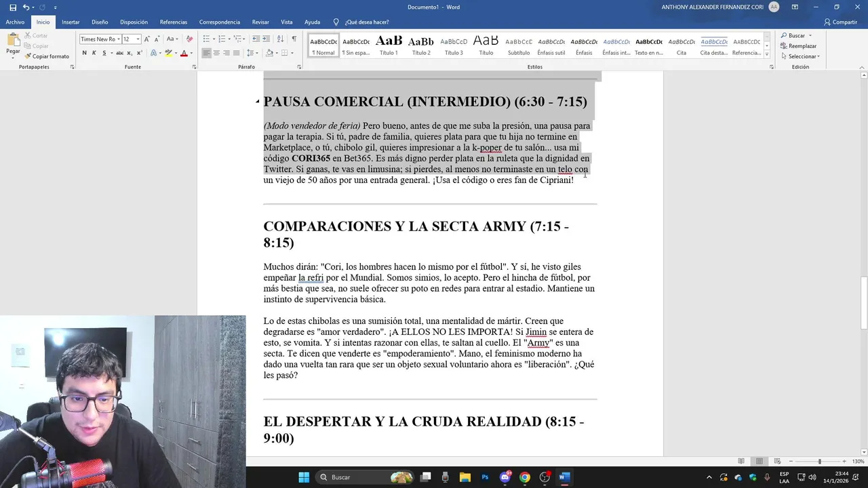Apply the Título 2 style
Viewport: 868px width, 488px height.
pyautogui.click(x=421, y=45)
